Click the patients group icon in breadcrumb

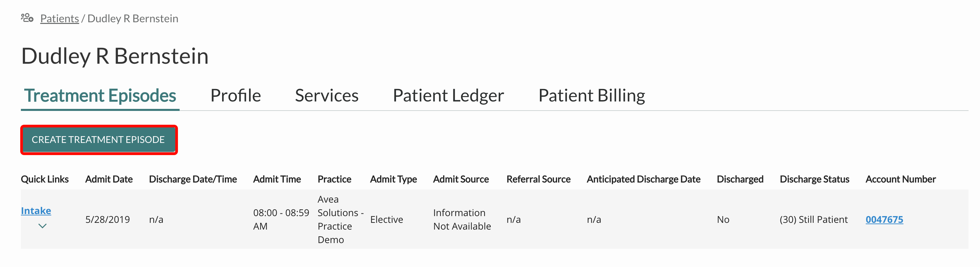pos(27,18)
